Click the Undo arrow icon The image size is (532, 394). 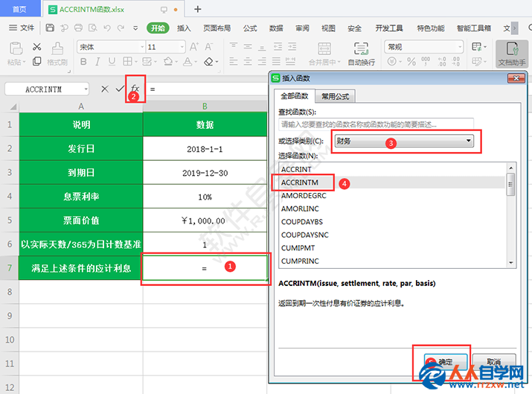pos(107,28)
